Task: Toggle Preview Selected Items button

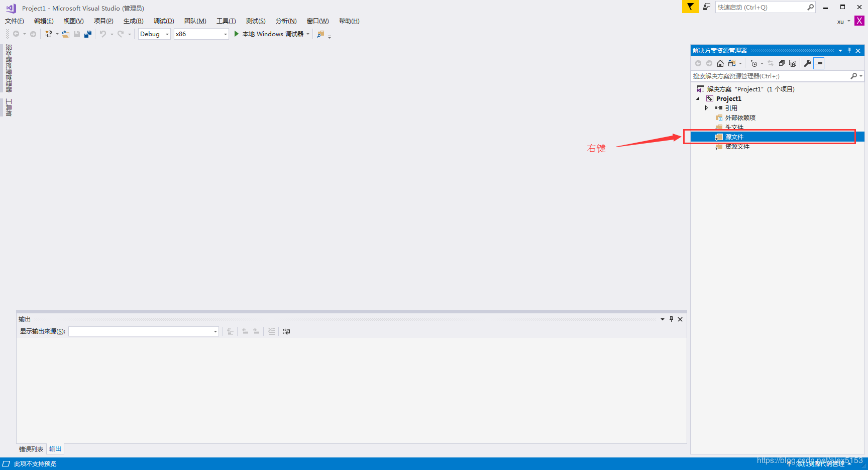Action: point(819,63)
